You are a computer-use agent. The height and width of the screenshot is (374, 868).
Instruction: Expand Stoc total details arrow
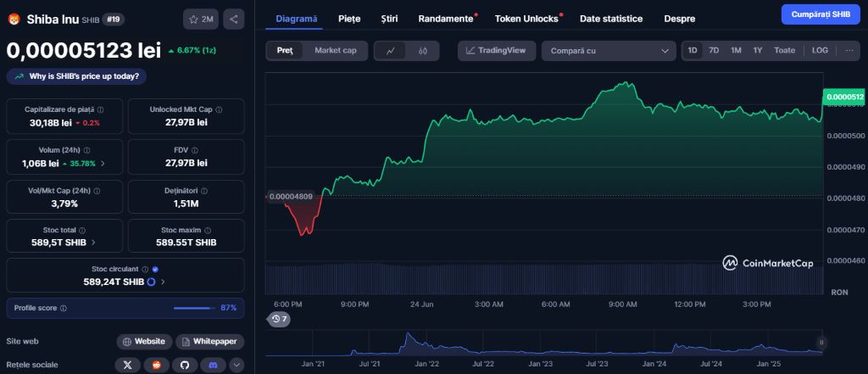pyautogui.click(x=93, y=243)
